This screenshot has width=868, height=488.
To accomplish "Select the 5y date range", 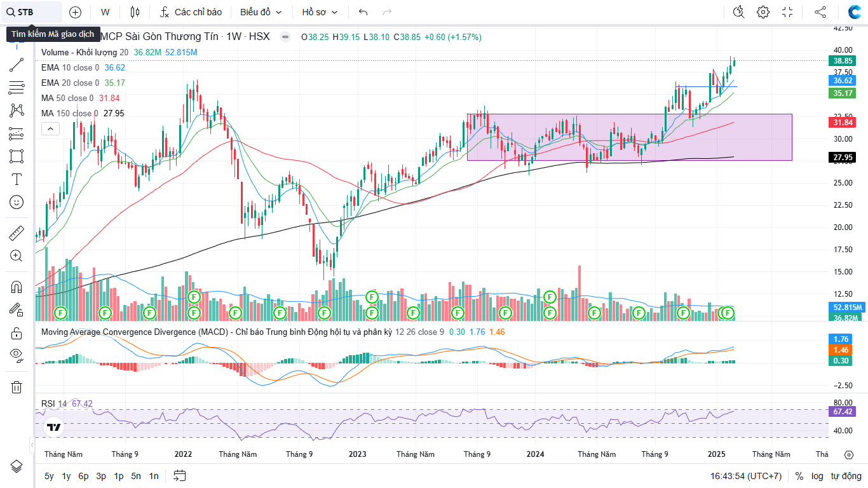I will tap(49, 476).
